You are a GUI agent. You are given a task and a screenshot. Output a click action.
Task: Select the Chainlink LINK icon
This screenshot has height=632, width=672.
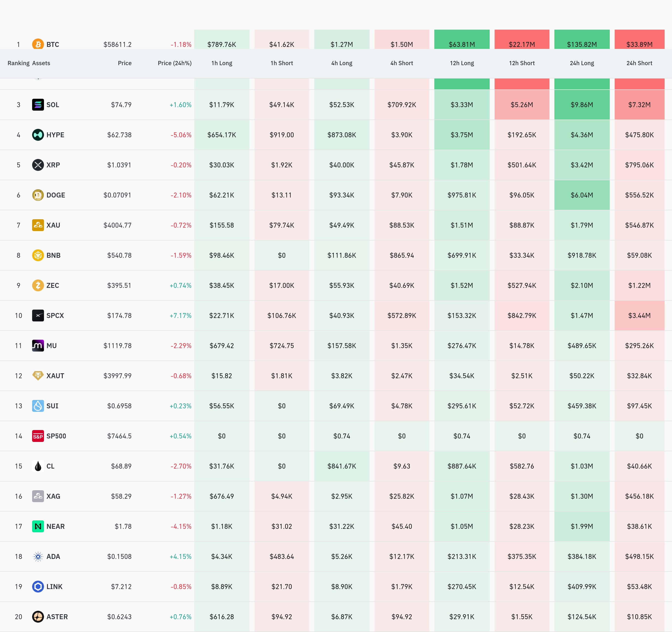[x=38, y=586]
